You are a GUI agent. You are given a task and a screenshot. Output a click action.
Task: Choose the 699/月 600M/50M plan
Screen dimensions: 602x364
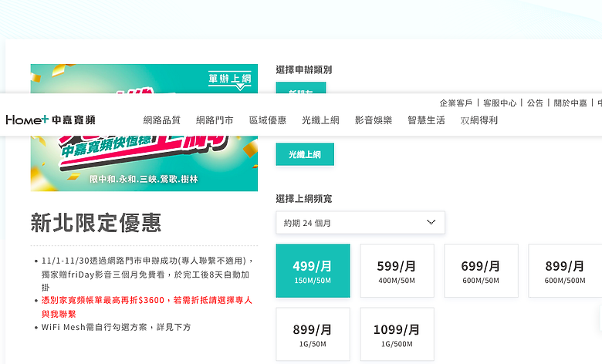click(481, 271)
